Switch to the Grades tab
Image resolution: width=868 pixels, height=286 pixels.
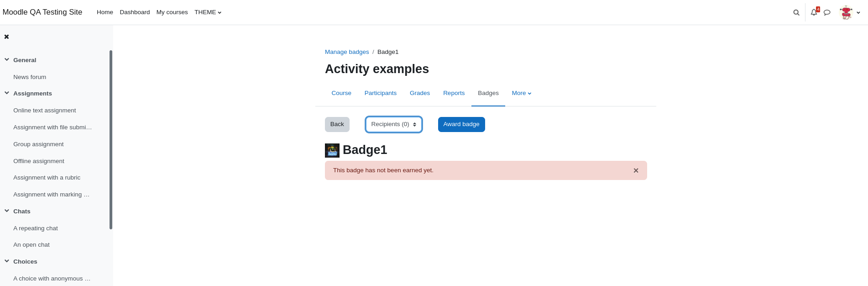click(x=420, y=93)
